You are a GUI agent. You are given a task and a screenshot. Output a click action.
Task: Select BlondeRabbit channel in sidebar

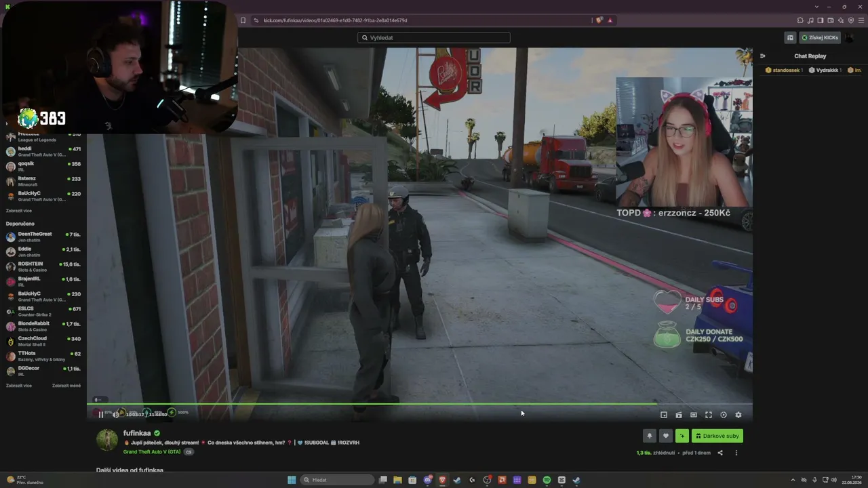point(43,326)
